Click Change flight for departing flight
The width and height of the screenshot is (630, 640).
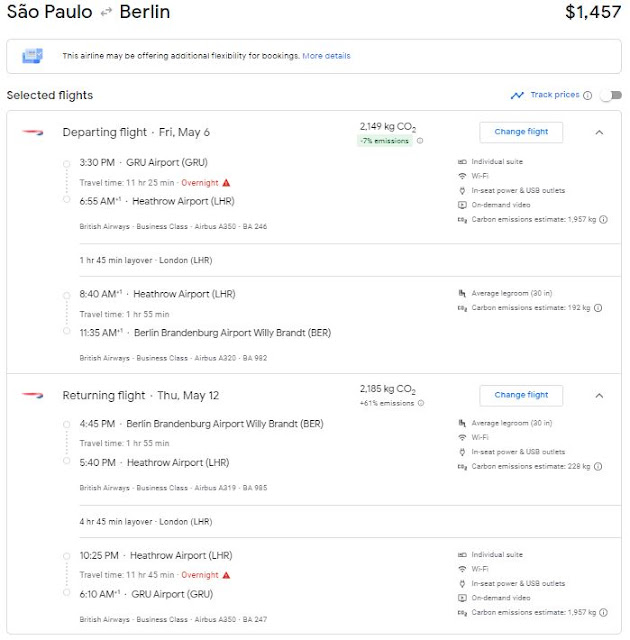point(521,131)
